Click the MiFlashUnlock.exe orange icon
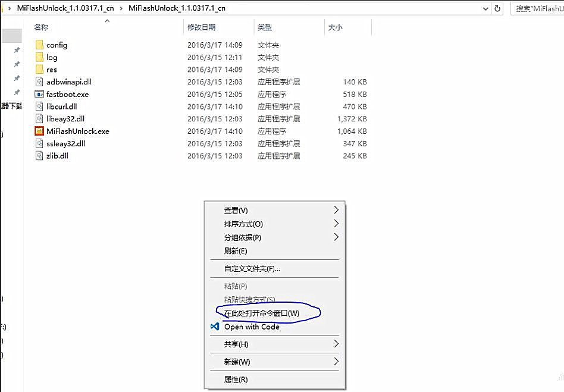 pyautogui.click(x=39, y=131)
